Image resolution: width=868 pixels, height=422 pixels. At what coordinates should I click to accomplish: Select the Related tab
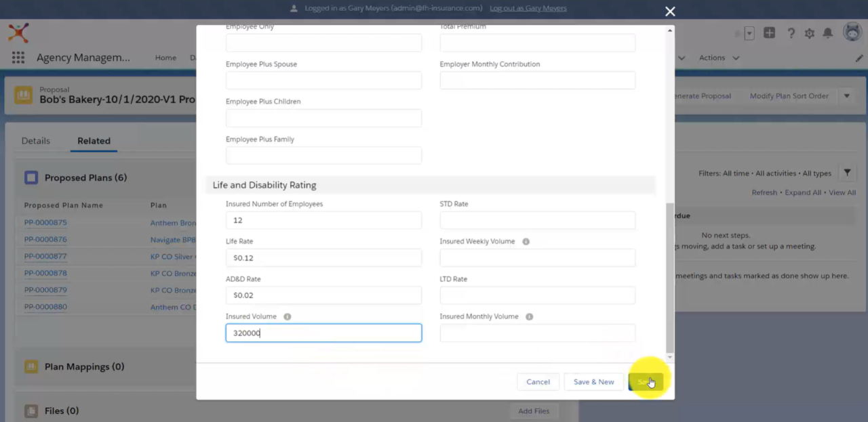[94, 140]
